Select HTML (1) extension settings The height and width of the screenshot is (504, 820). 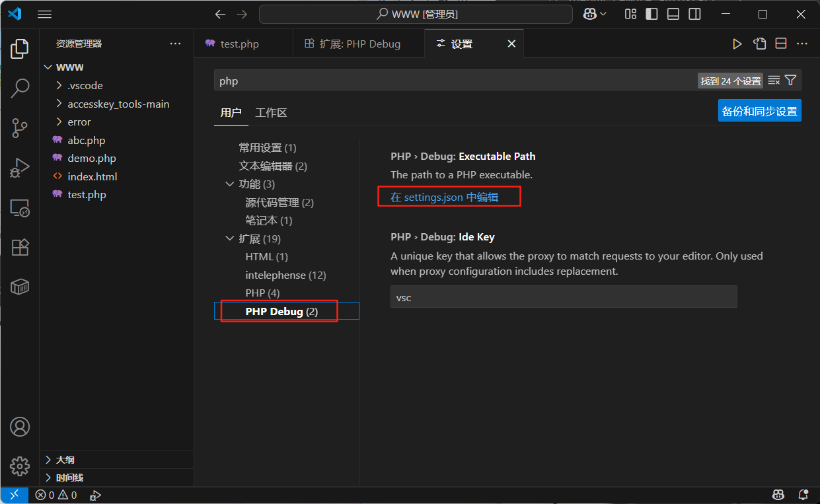tap(266, 257)
